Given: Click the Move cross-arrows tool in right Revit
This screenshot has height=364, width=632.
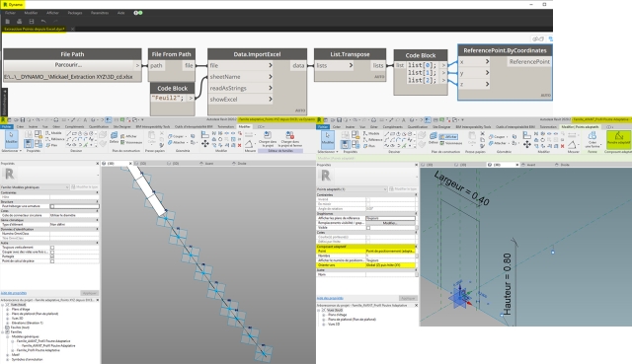Looking at the screenshot, I should [x=526, y=144].
